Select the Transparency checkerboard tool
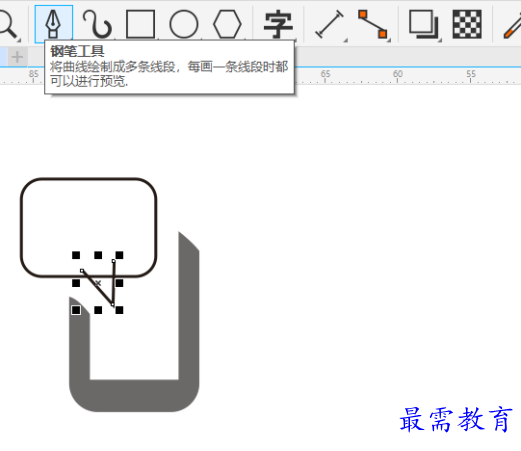 click(x=467, y=24)
